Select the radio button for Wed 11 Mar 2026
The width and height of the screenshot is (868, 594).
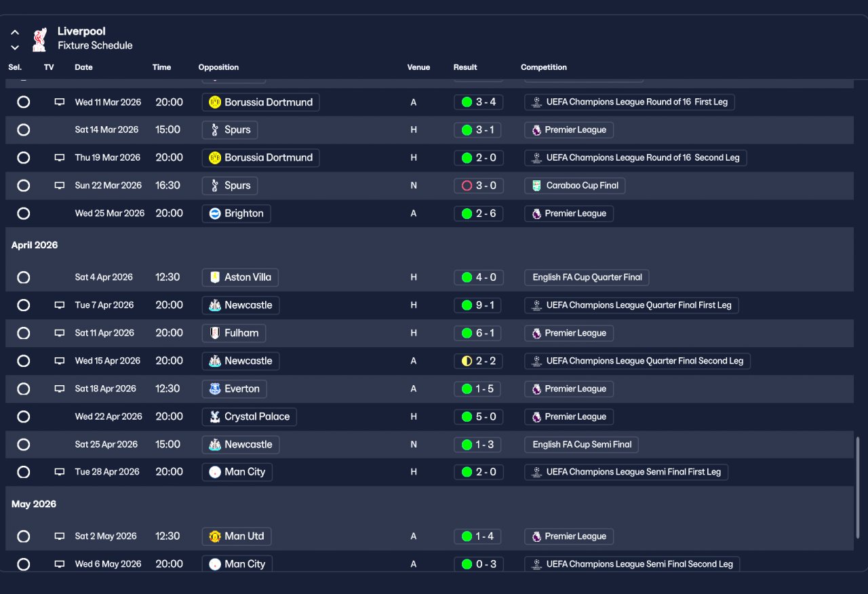click(x=24, y=102)
